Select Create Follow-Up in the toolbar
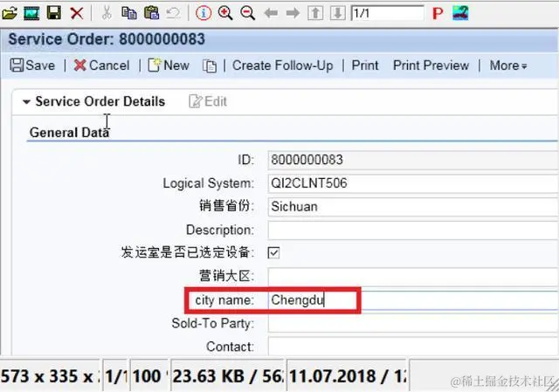Screen dimensions: 559x392 pyautogui.click(x=283, y=65)
